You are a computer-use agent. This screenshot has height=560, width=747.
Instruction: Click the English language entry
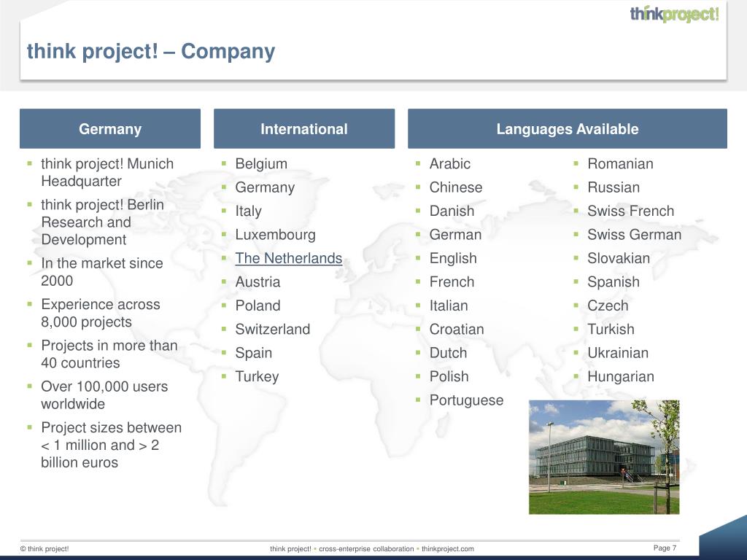click(x=453, y=258)
